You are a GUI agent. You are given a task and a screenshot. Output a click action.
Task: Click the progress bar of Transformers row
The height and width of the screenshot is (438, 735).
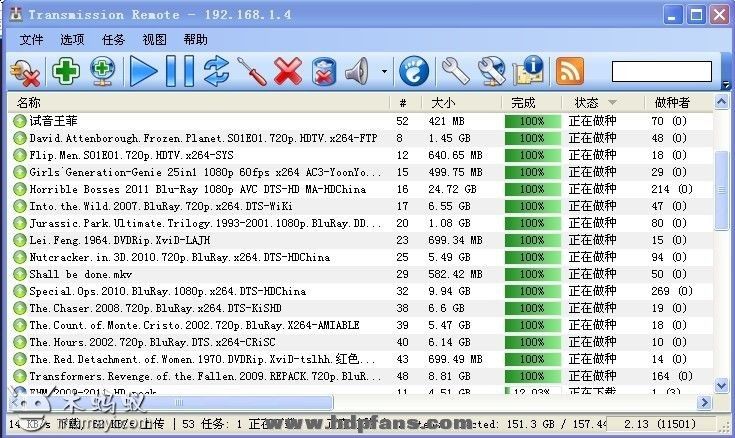click(x=532, y=376)
